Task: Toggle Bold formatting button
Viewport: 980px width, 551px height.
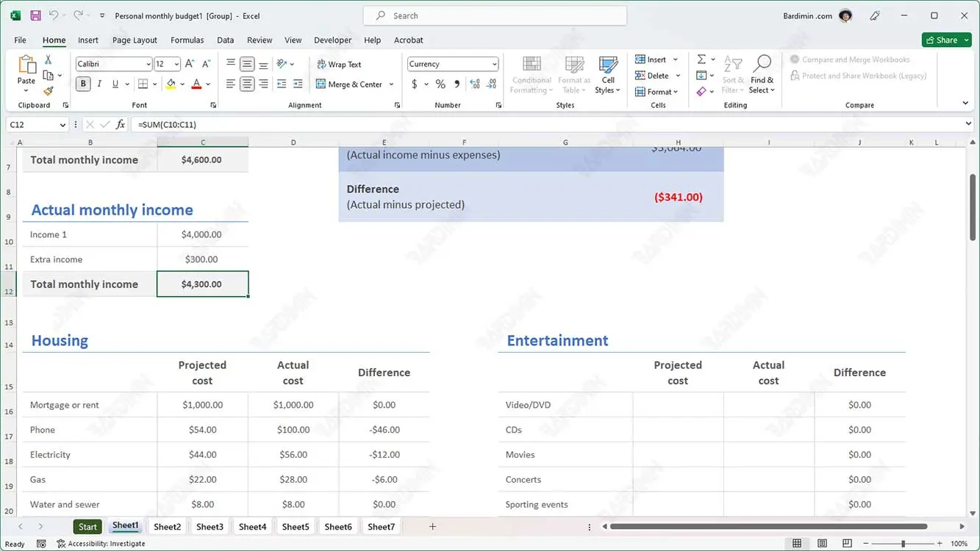Action: (83, 84)
